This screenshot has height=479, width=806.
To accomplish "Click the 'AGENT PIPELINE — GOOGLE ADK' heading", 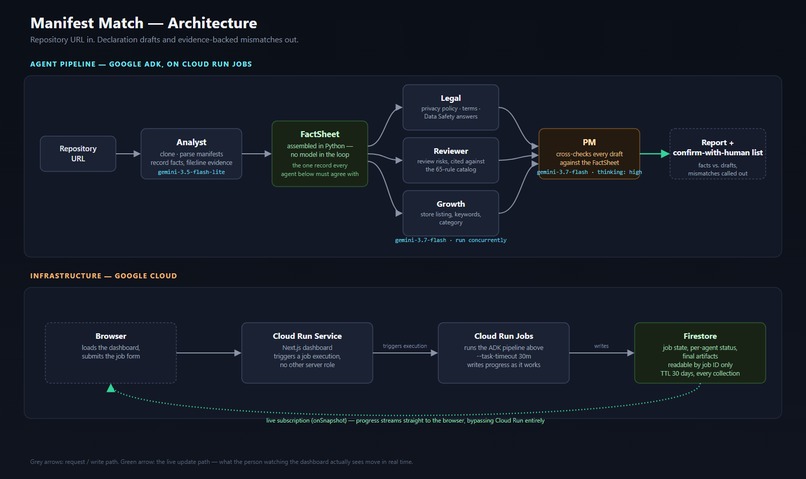I will pyautogui.click(x=141, y=64).
